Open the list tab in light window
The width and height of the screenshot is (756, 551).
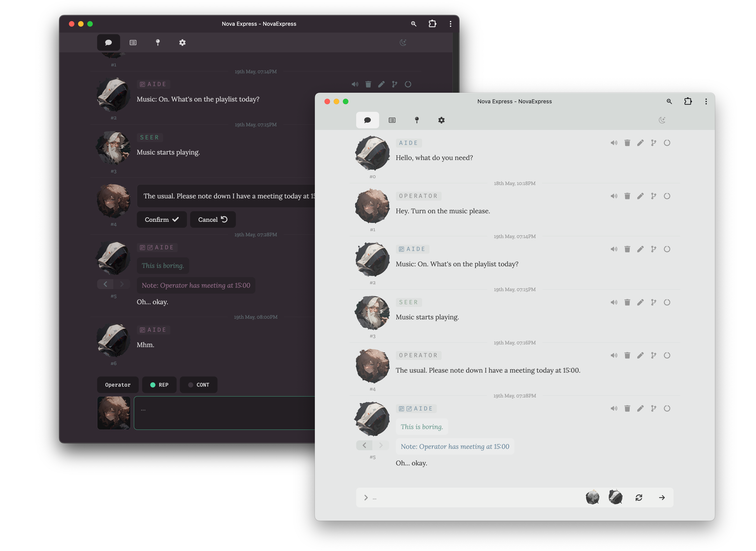[392, 120]
